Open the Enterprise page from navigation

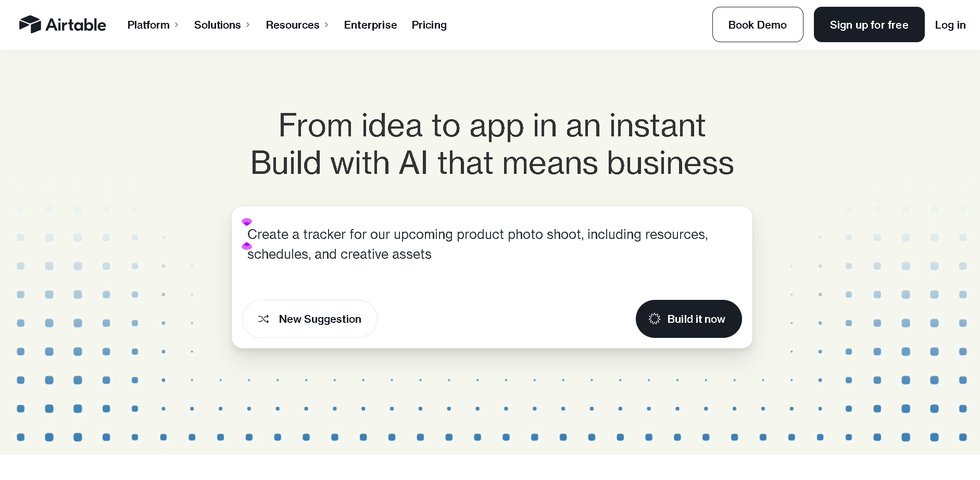[x=370, y=24]
